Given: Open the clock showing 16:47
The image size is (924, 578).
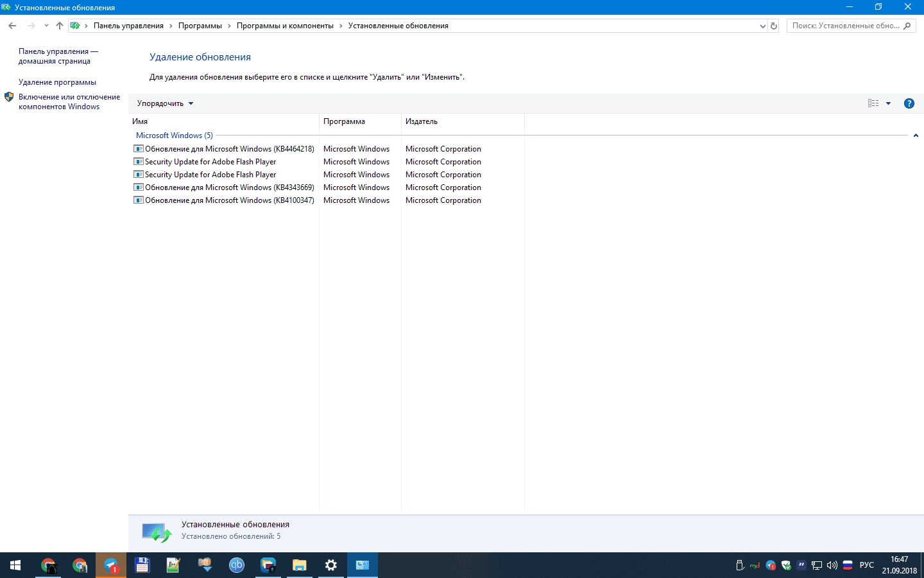Looking at the screenshot, I should [x=899, y=565].
